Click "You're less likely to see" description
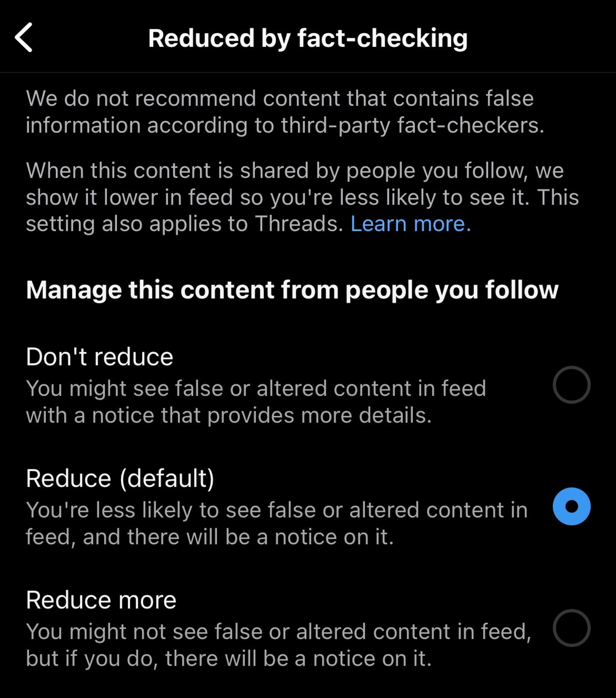 (277, 523)
